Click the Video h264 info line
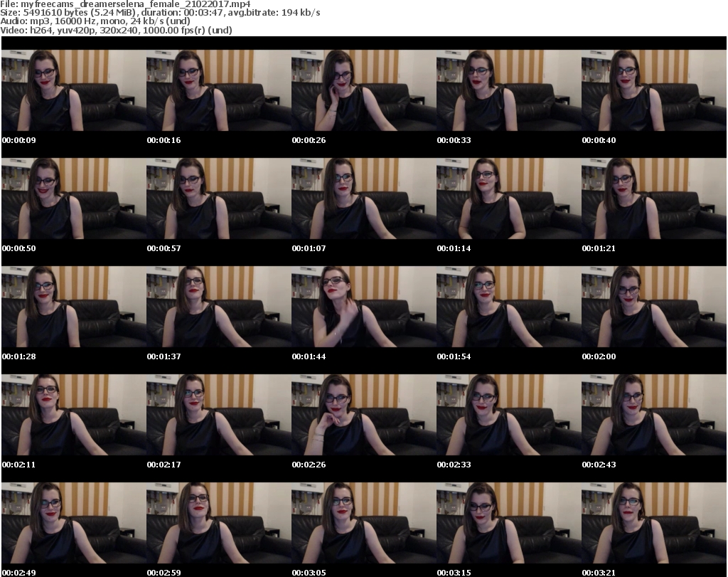The width and height of the screenshot is (728, 577). pos(116,30)
